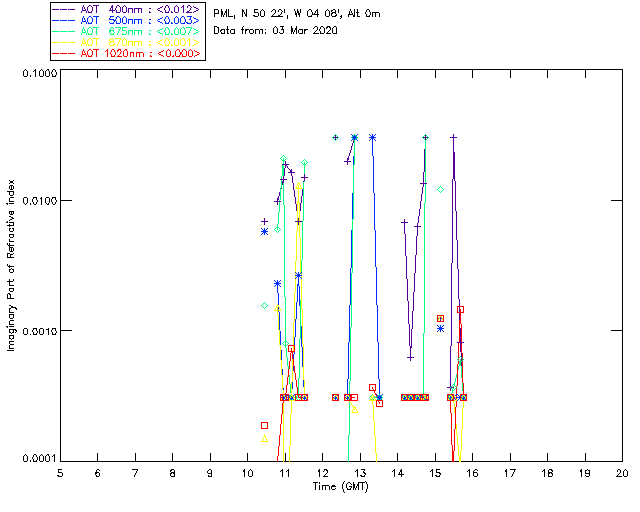
Task: Click the AOT 400nm legend entry
Action: click(x=126, y=7)
